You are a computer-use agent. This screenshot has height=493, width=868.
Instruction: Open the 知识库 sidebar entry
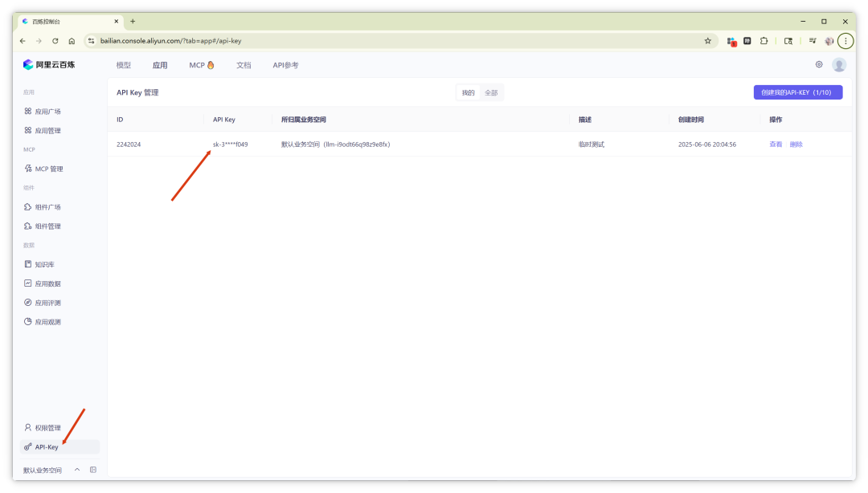pos(39,264)
